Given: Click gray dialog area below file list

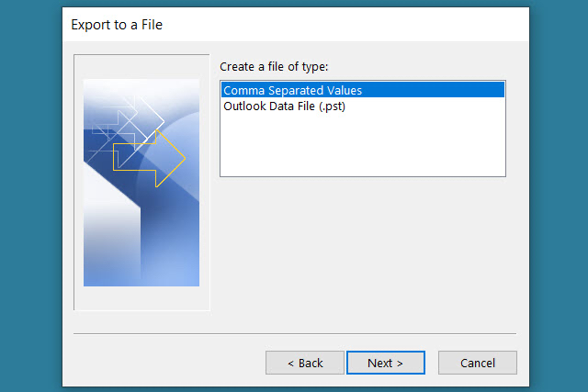Looking at the screenshot, I should coord(363,248).
